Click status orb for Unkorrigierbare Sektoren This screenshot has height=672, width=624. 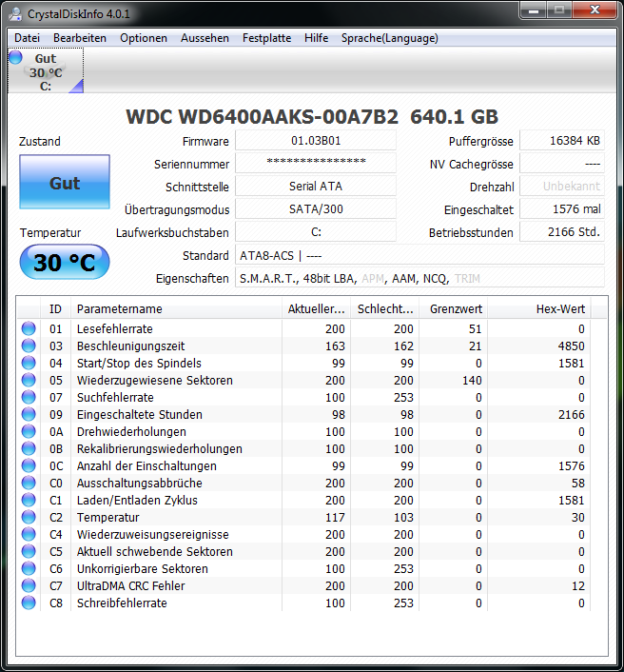tap(29, 568)
